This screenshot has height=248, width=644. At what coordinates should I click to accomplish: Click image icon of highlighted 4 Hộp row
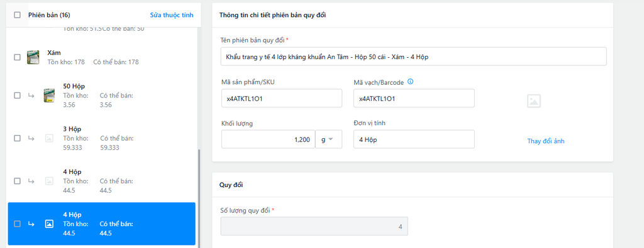click(x=49, y=224)
